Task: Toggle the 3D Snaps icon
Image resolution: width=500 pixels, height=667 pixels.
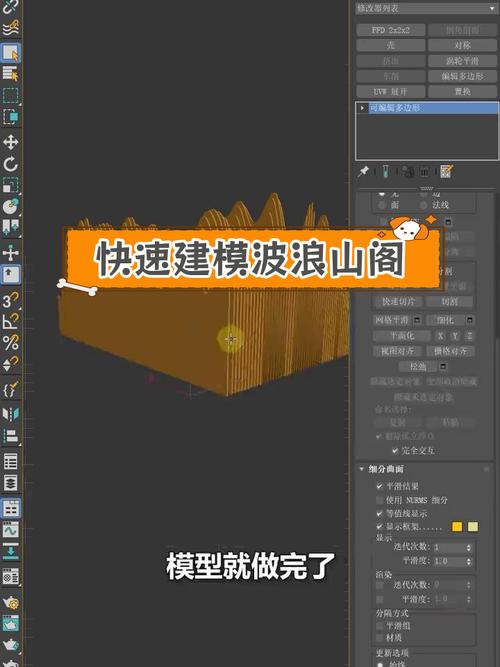Action: tap(11, 301)
